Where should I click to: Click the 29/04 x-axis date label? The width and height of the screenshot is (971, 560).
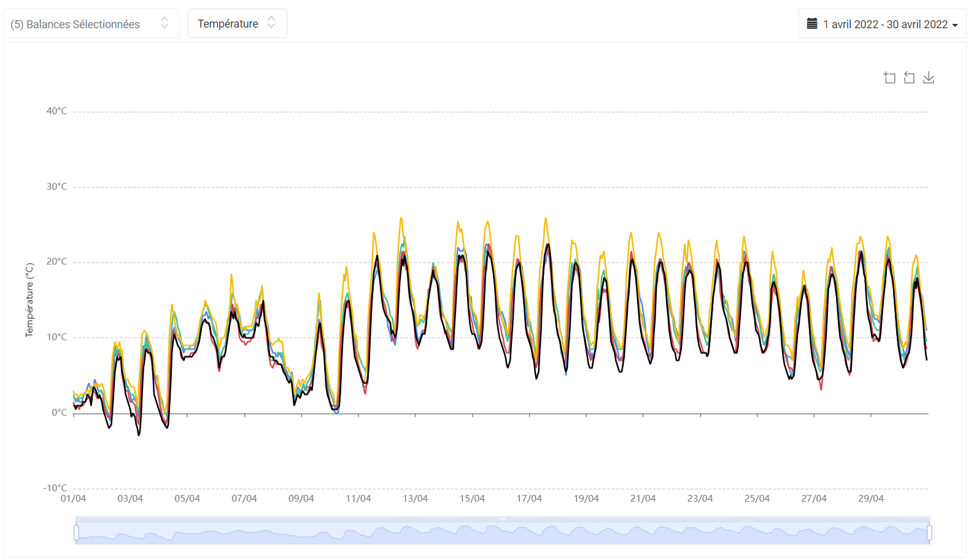click(x=871, y=499)
